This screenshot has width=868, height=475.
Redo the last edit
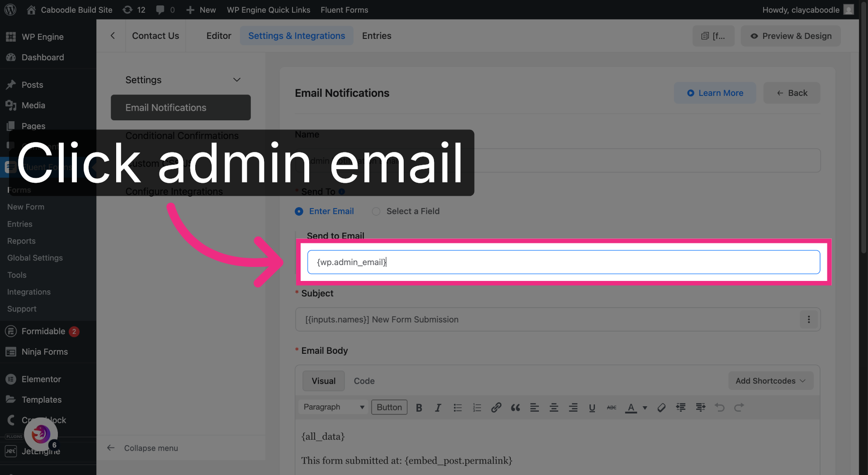(739, 408)
